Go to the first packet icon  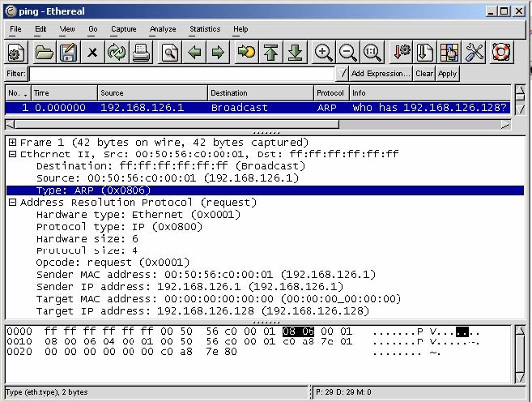271,53
